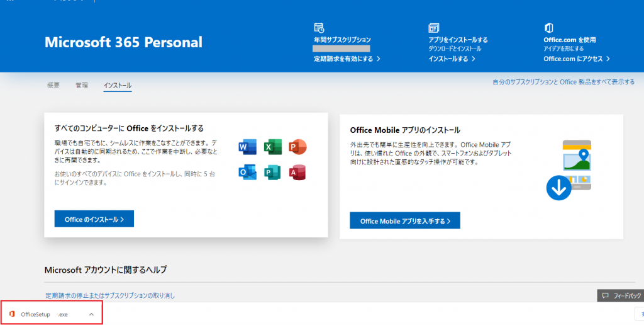Click the Outlook app icon

pos(247,172)
